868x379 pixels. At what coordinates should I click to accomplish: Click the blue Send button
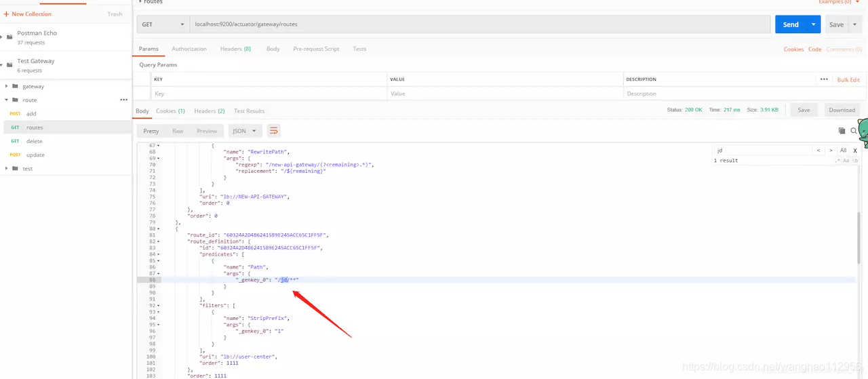point(791,24)
